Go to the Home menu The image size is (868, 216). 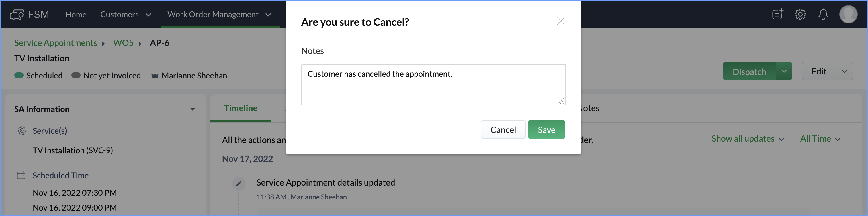tap(76, 15)
